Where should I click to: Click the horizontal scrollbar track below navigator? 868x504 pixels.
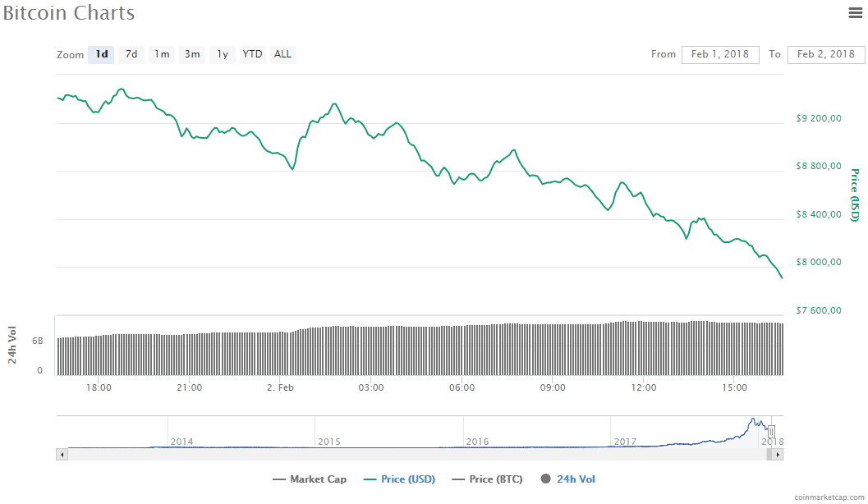point(411,454)
